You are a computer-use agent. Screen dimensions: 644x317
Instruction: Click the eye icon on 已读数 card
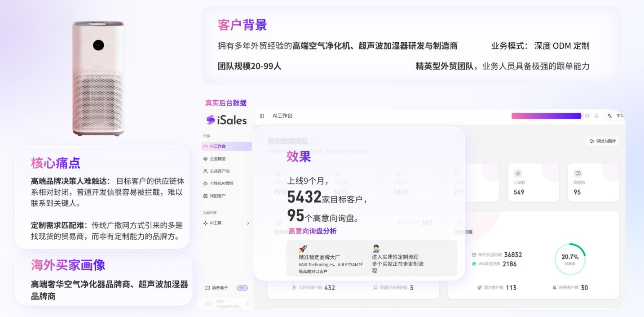tap(518, 174)
